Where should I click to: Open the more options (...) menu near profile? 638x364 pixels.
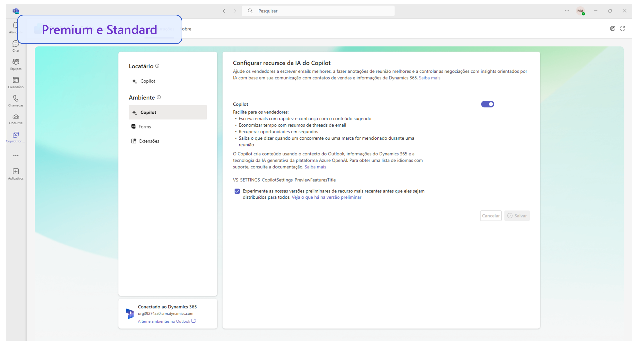566,11
